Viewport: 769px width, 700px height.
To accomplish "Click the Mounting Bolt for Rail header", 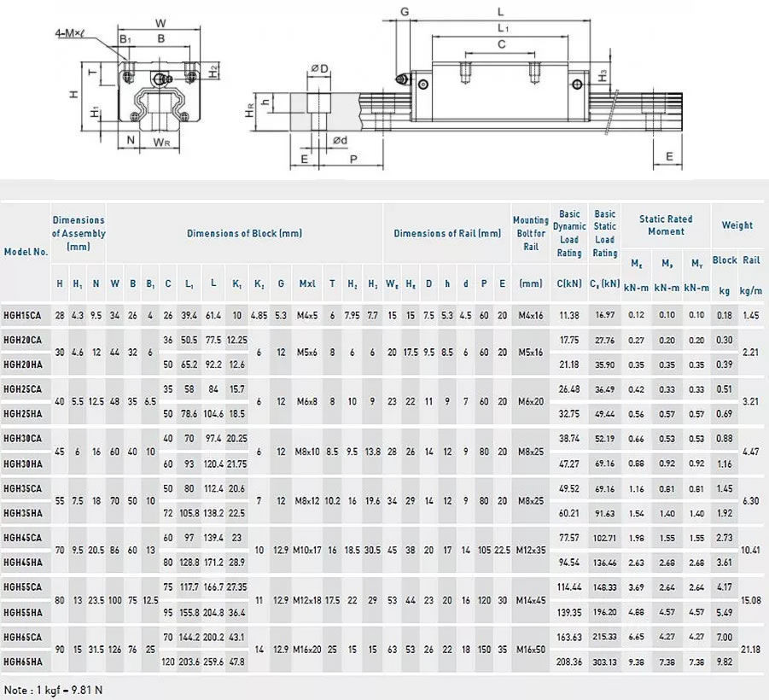I will tap(530, 232).
